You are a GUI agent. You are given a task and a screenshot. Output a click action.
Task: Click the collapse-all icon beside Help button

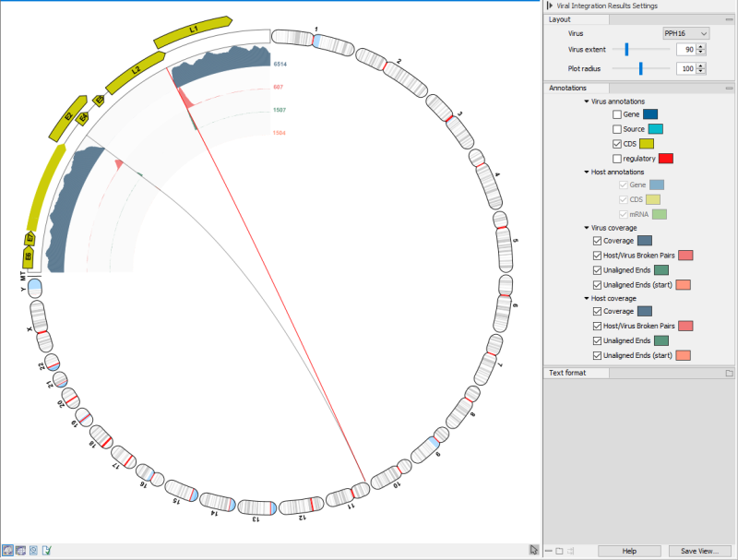[x=549, y=551]
